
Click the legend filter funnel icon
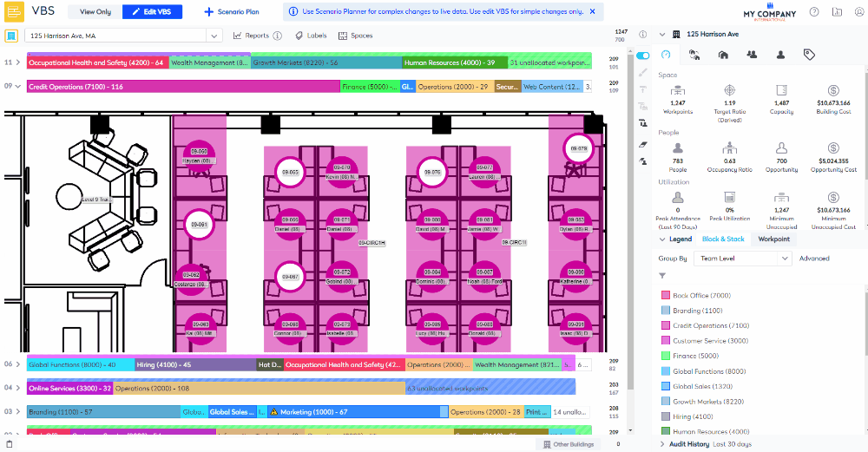[x=662, y=276]
